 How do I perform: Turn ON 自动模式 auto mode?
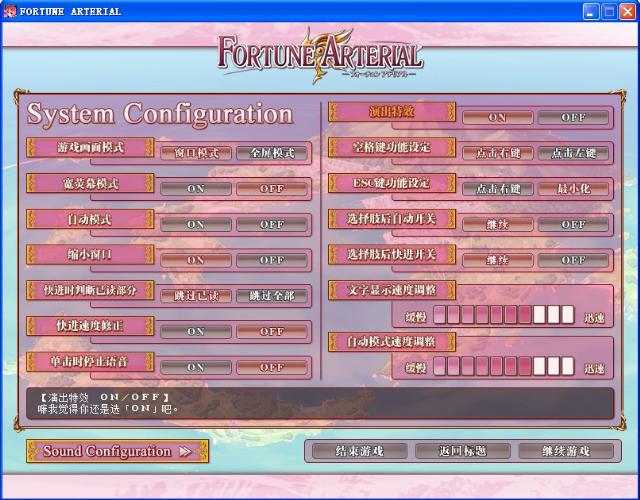point(196,224)
